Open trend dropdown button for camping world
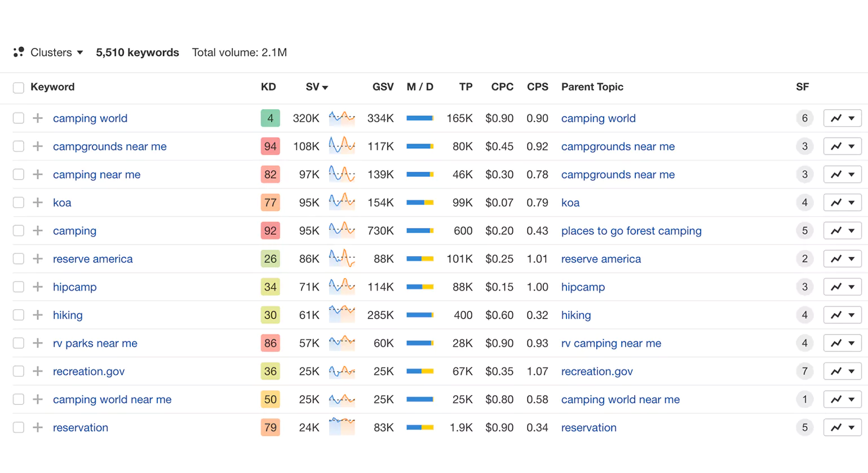 (843, 118)
